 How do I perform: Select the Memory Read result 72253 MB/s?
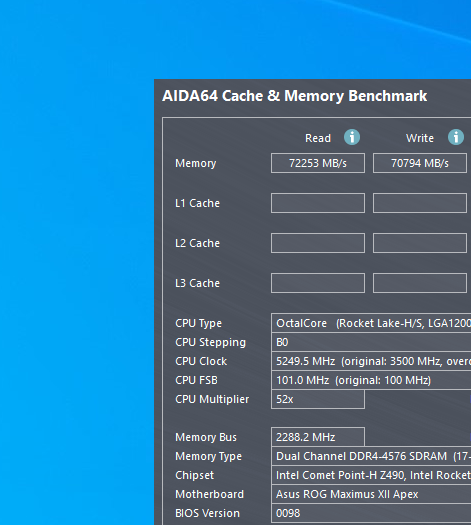[318, 163]
